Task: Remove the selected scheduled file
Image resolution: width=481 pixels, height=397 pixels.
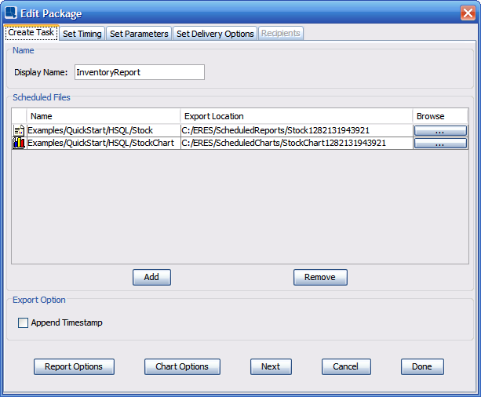Action: (x=320, y=277)
